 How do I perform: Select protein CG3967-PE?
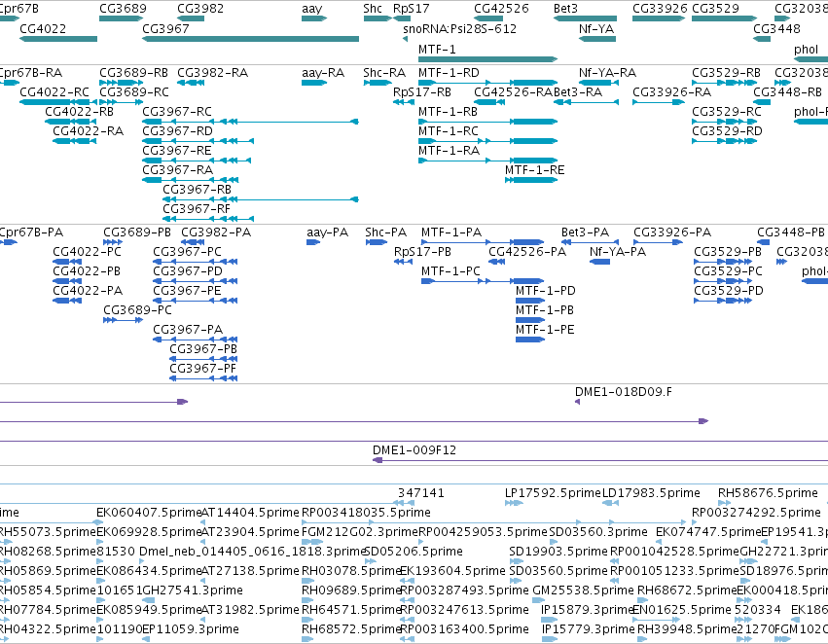pos(187,290)
